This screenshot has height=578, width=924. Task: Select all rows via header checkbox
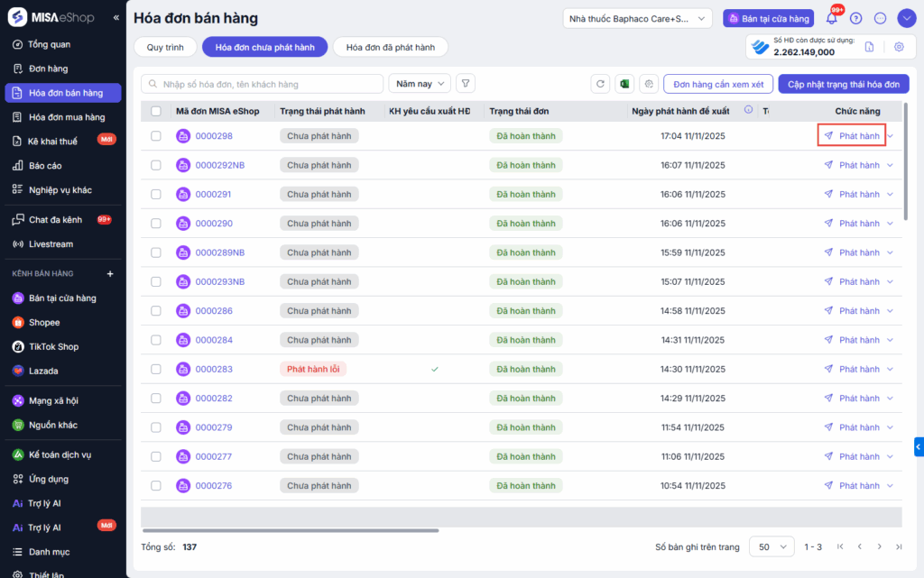[156, 111]
